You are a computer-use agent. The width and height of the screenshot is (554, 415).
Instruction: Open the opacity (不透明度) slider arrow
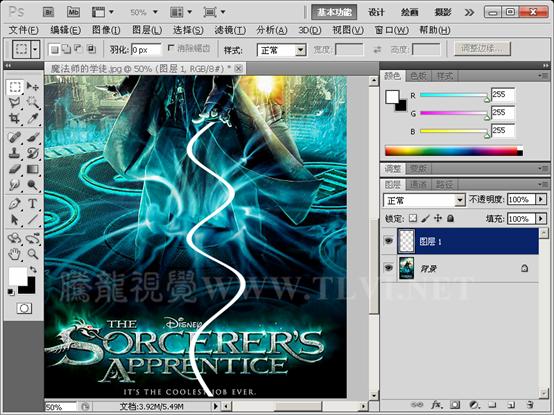click(541, 200)
